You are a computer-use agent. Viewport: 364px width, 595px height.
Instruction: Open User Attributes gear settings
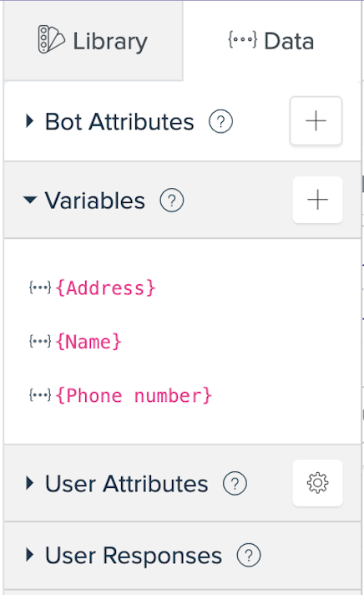[x=318, y=483]
